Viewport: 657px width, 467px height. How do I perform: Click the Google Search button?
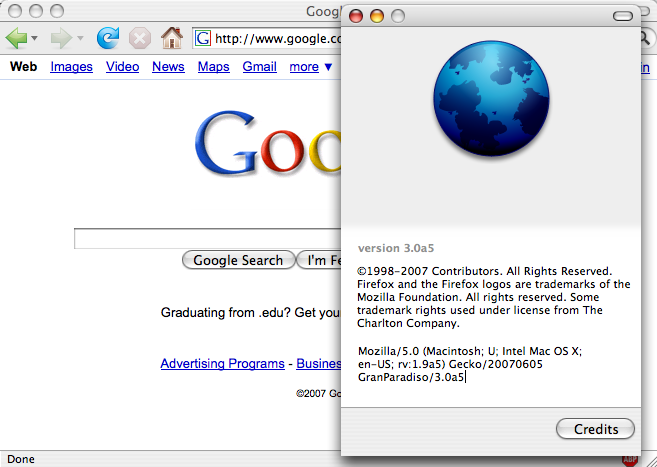pos(238,260)
